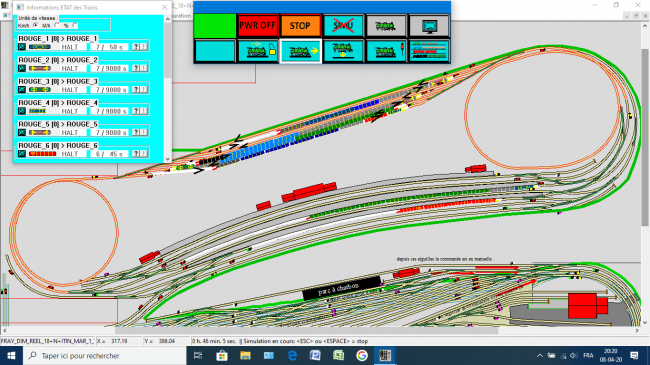
Task: Click the green status square in toolbar
Action: click(x=215, y=26)
